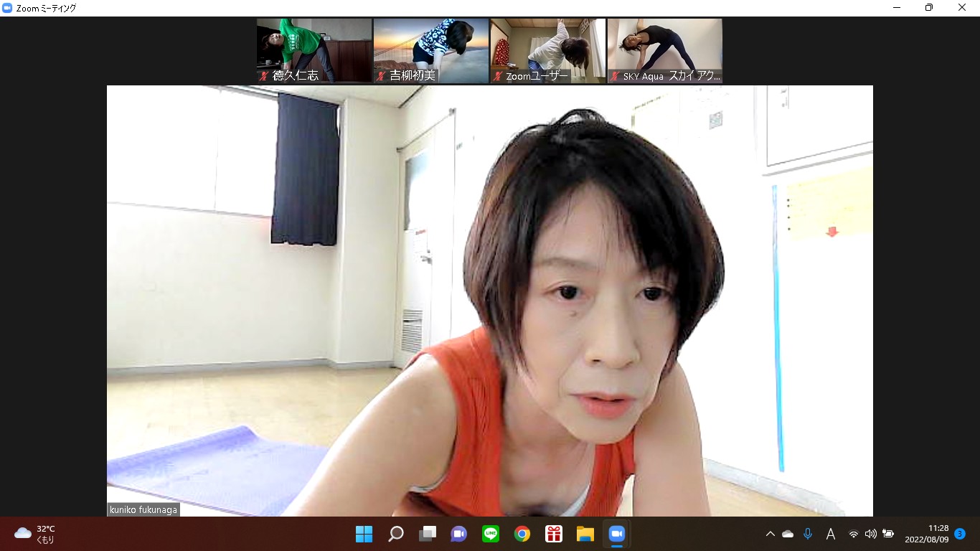Select 吉柳初美 participant thumbnail

(x=431, y=50)
